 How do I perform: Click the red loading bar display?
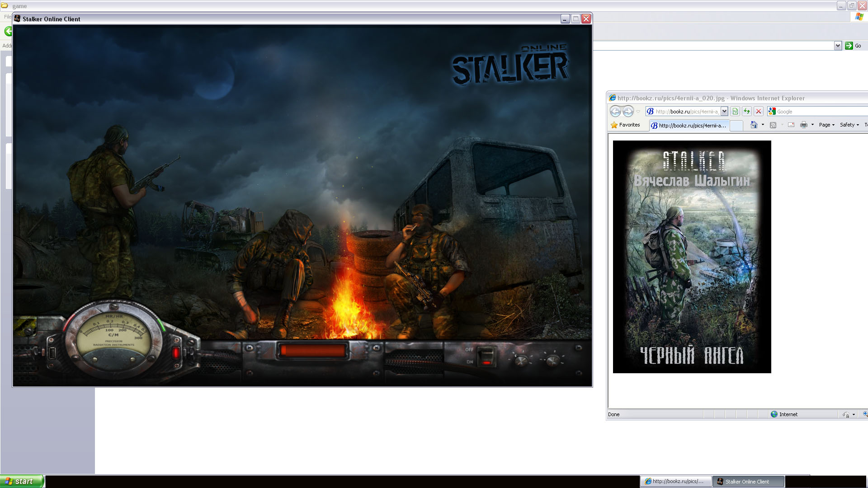[312, 351]
